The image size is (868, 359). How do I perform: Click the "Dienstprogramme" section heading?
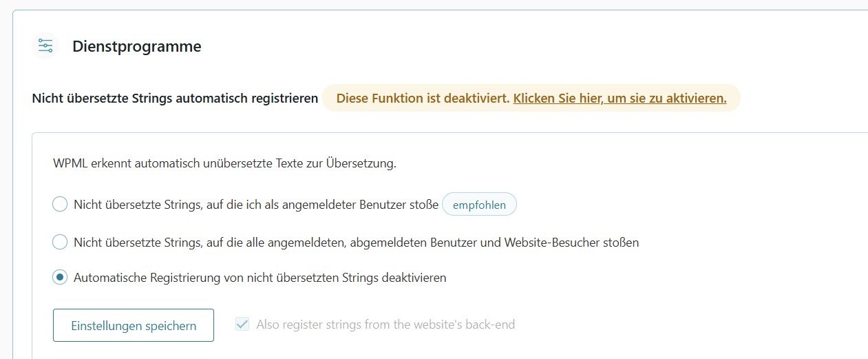[x=137, y=47]
